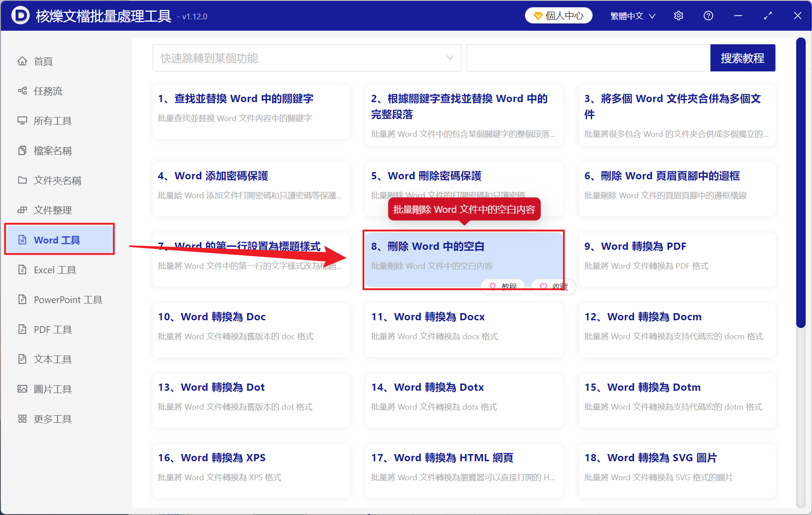Select 任務流 from the sidebar
The width and height of the screenshot is (812, 515).
pos(48,91)
